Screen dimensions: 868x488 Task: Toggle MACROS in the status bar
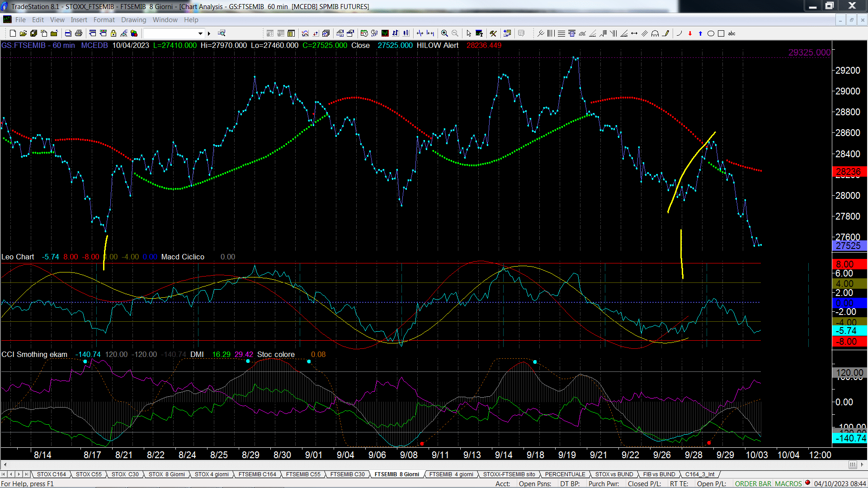pyautogui.click(x=788, y=484)
